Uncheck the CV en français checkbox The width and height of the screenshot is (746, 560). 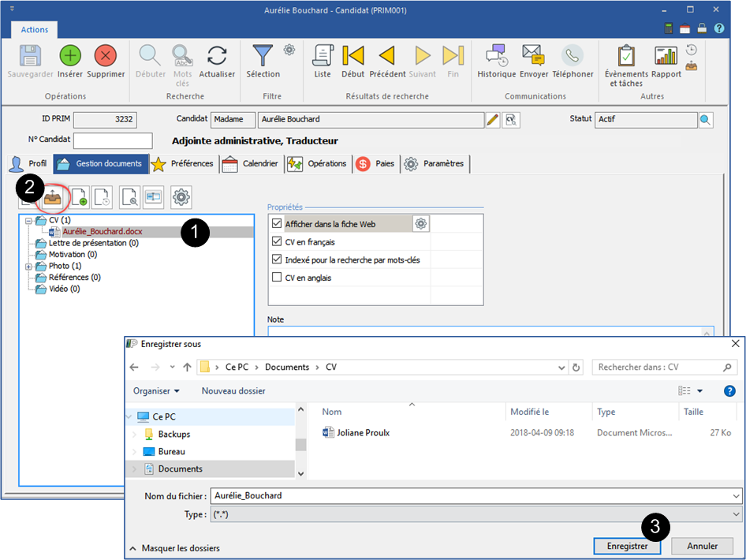[x=277, y=241]
